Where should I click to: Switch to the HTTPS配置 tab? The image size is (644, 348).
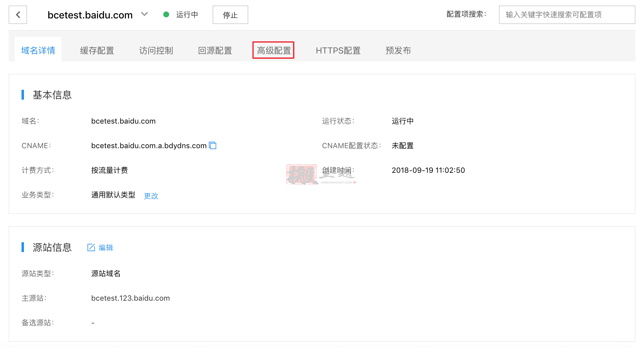click(x=338, y=50)
